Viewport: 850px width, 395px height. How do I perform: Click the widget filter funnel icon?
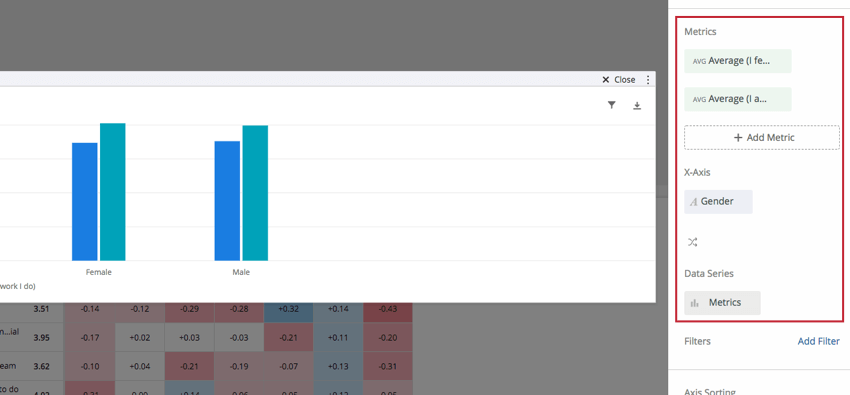[x=611, y=105]
